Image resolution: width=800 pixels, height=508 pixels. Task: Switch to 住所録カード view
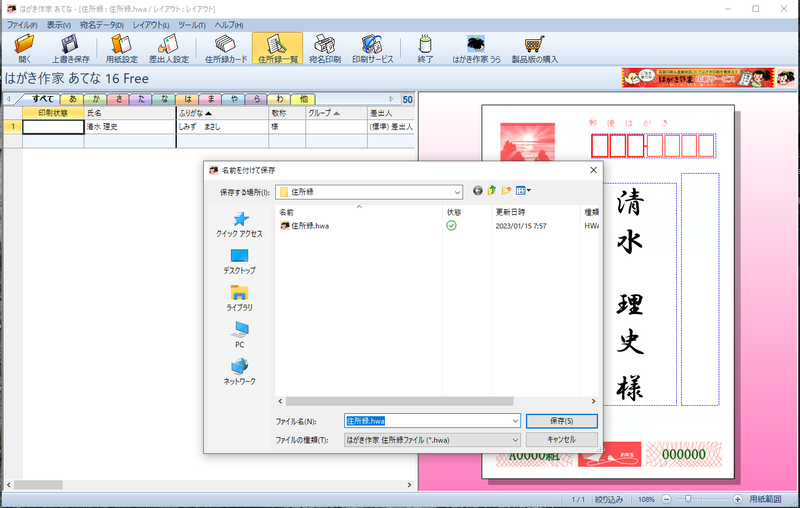226,48
